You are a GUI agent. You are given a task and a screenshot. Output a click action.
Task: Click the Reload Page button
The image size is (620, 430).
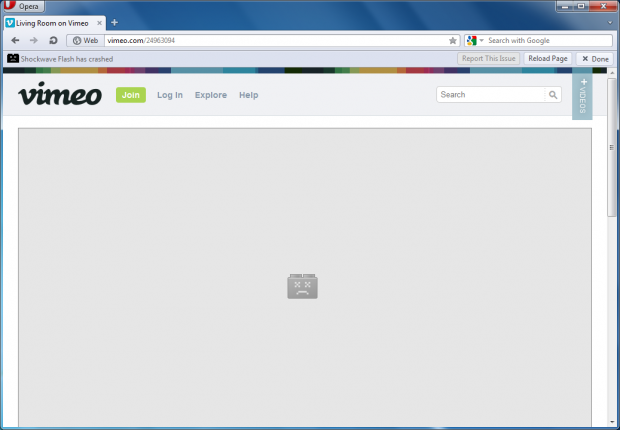click(547, 59)
